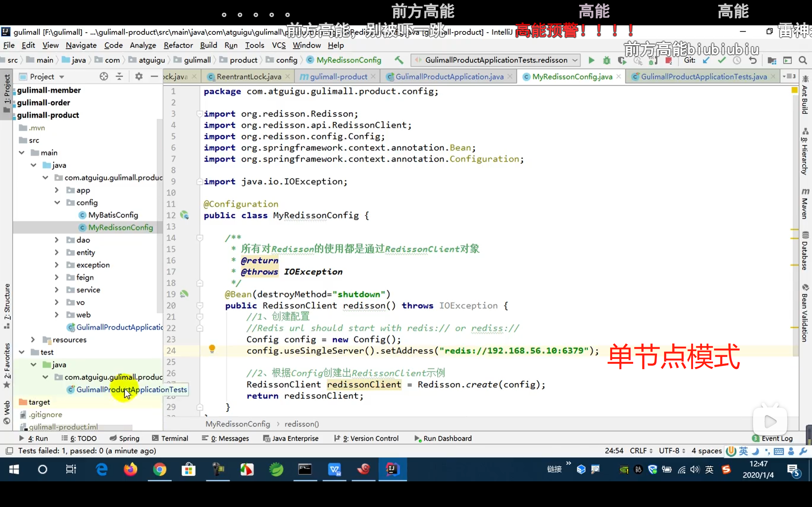Open Chrome from the Windows taskbar
812x507 pixels.
tap(159, 469)
